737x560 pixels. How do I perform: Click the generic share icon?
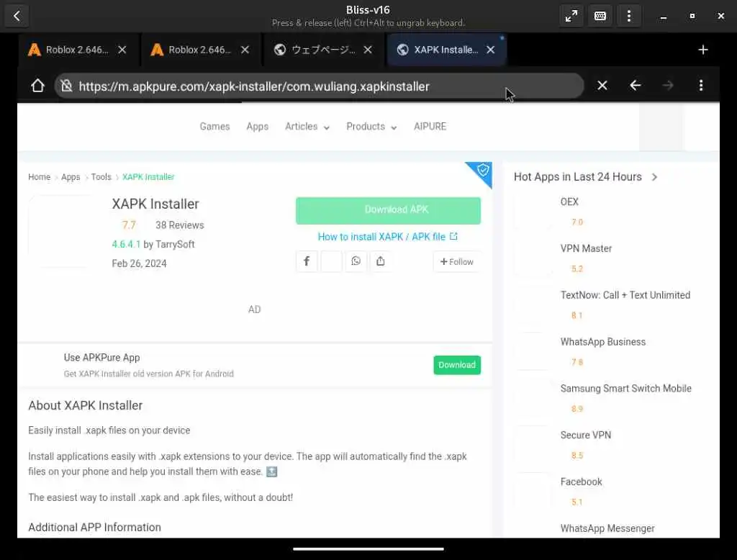pos(381,261)
